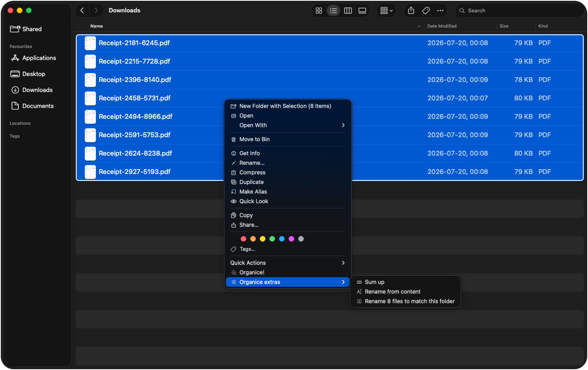The width and height of the screenshot is (588, 370).
Task: Choose Duplicate from context menu
Action: click(288, 182)
